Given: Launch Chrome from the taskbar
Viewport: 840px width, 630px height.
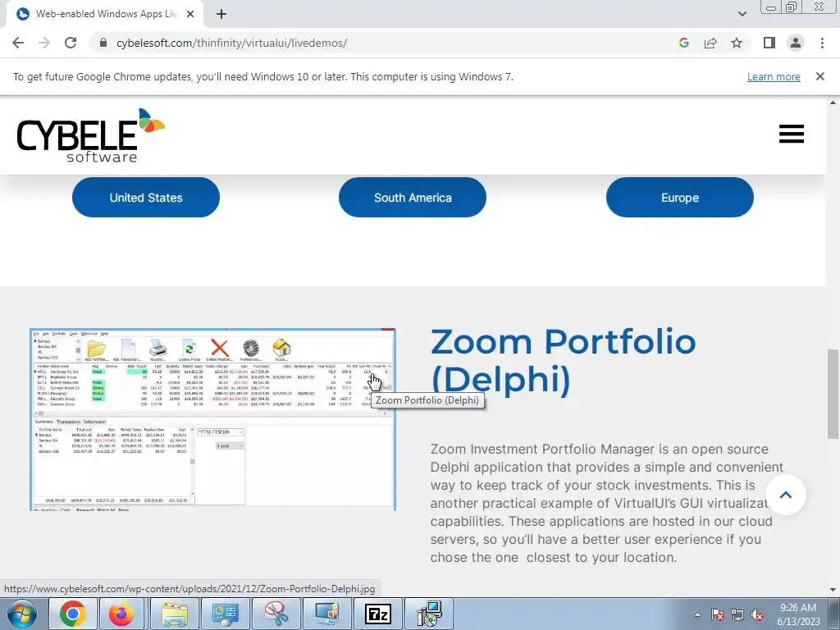Looking at the screenshot, I should click(73, 614).
